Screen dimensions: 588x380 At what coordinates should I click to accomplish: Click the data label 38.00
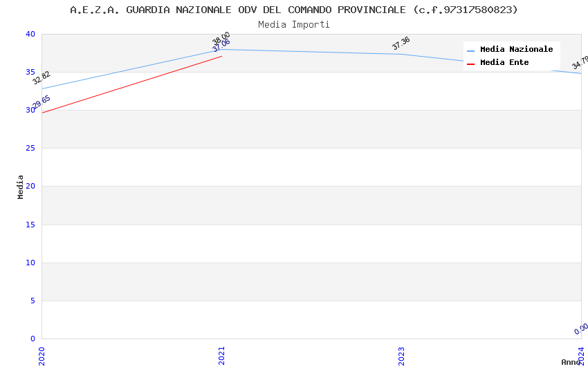221,38
